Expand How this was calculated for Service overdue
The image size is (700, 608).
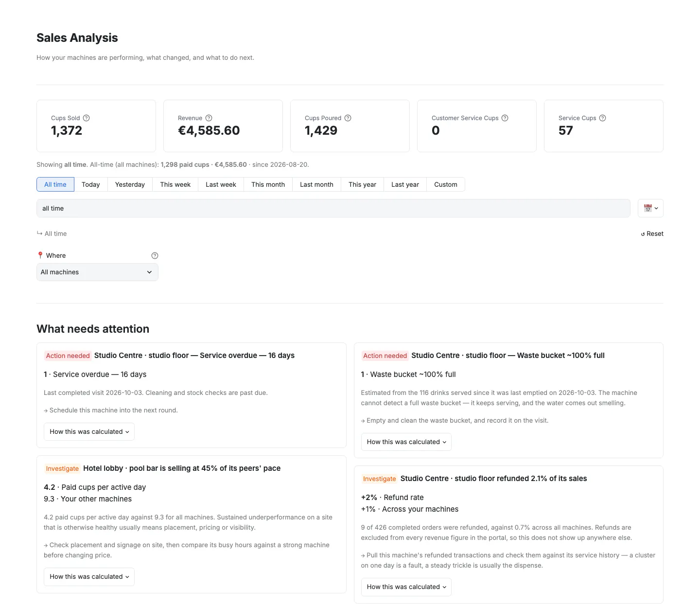(x=89, y=432)
